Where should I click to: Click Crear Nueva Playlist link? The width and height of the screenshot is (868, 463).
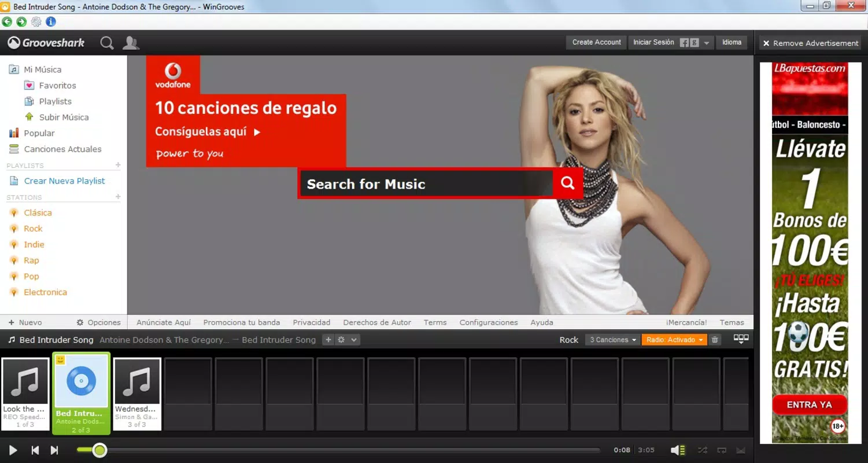click(x=64, y=181)
